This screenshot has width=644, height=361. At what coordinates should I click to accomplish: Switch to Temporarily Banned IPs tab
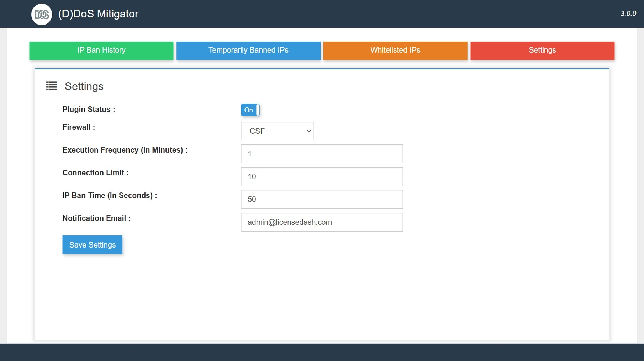point(248,51)
